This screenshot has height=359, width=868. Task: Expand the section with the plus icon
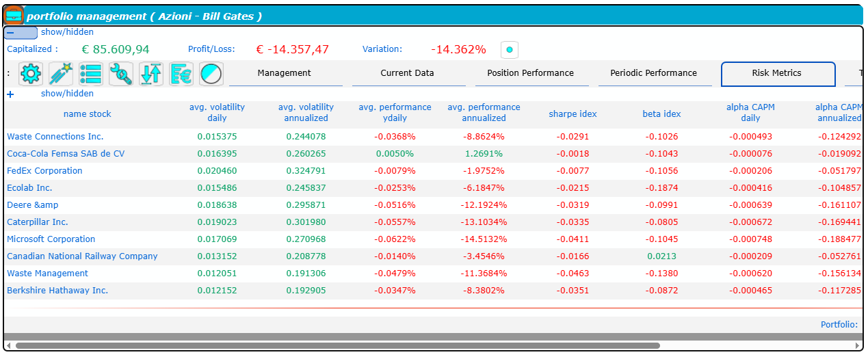pos(10,94)
